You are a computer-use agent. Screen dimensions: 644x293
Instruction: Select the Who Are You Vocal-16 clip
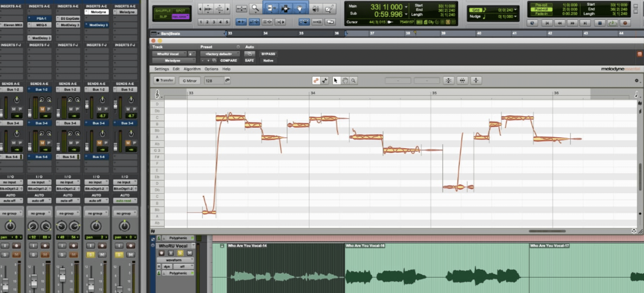click(437, 268)
